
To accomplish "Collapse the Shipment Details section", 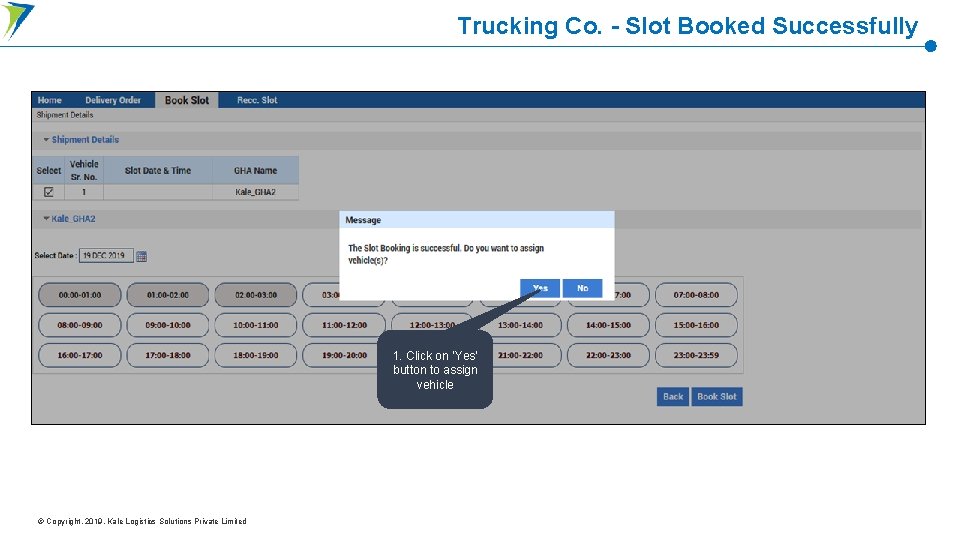I will (46, 140).
